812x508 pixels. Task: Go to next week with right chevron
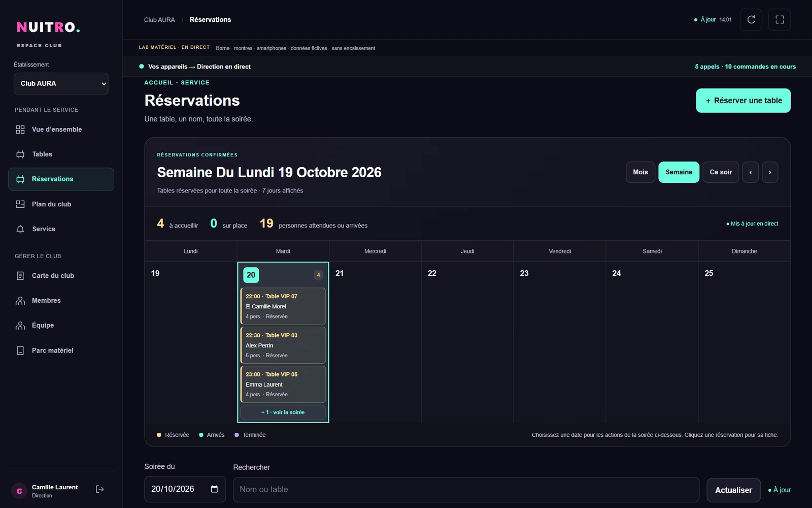point(770,172)
